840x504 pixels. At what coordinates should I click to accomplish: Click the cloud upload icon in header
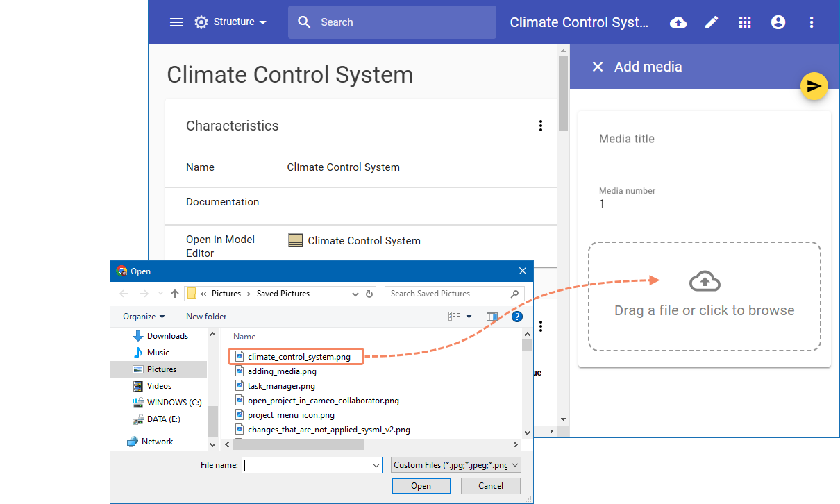pos(678,22)
